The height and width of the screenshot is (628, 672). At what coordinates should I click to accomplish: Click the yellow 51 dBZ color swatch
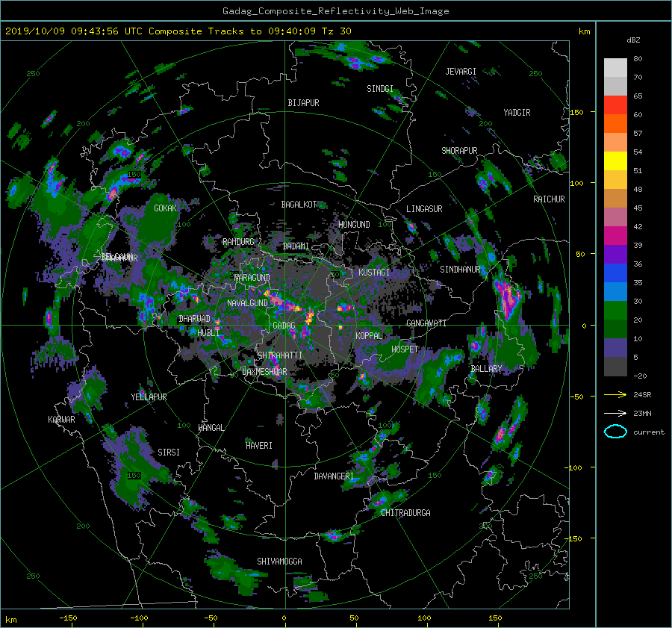pyautogui.click(x=615, y=161)
